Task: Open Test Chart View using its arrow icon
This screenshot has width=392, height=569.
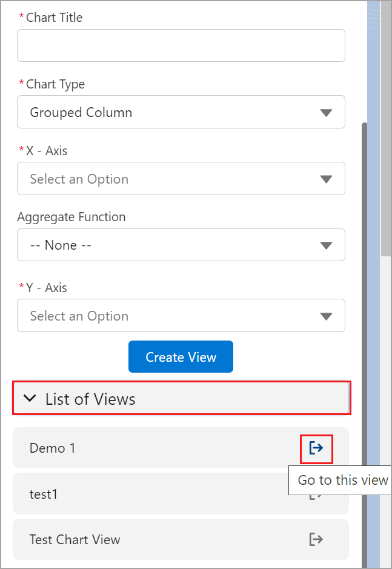Action: (x=316, y=539)
